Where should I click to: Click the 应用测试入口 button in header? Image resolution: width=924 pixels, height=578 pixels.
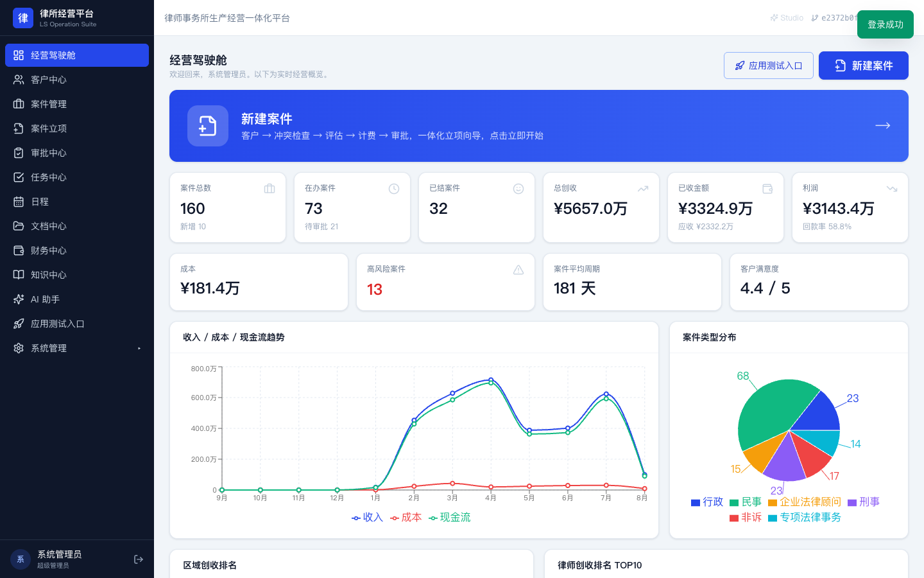pyautogui.click(x=769, y=66)
